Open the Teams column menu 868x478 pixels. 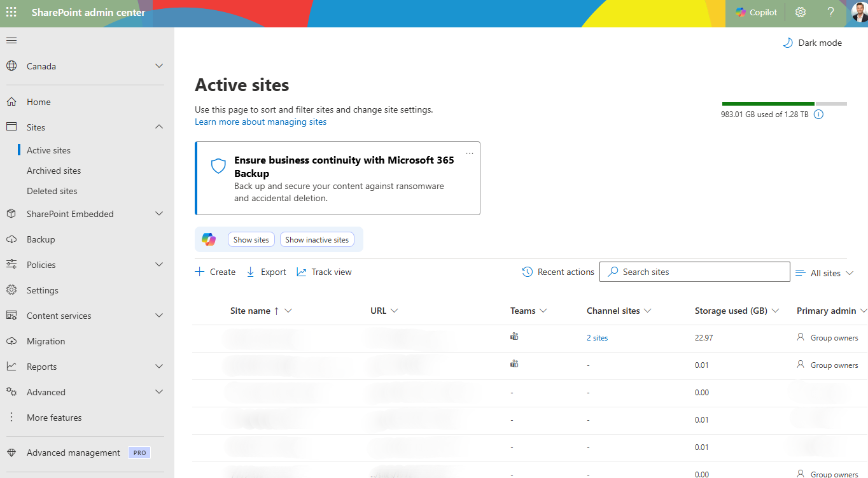(x=543, y=311)
